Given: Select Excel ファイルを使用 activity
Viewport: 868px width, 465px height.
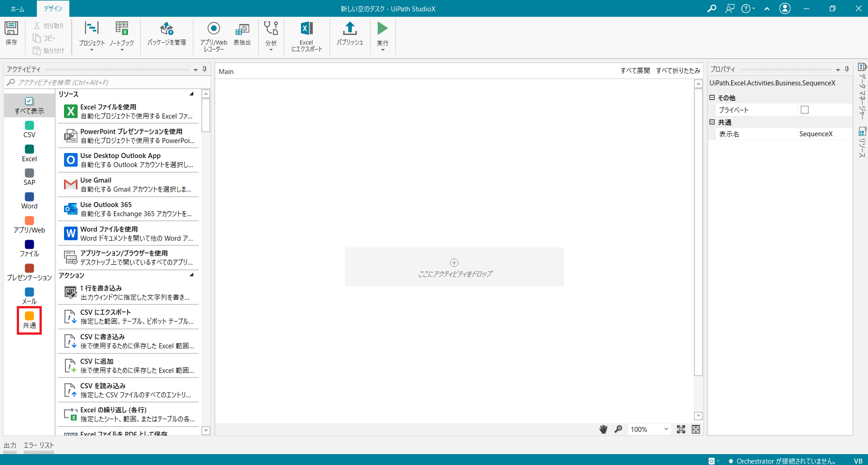Looking at the screenshot, I should (x=128, y=111).
